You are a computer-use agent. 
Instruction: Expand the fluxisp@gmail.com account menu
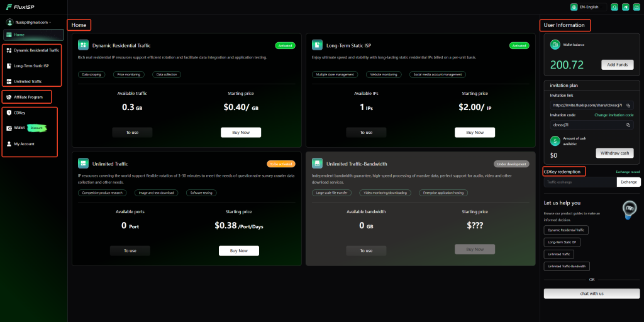tap(29, 22)
